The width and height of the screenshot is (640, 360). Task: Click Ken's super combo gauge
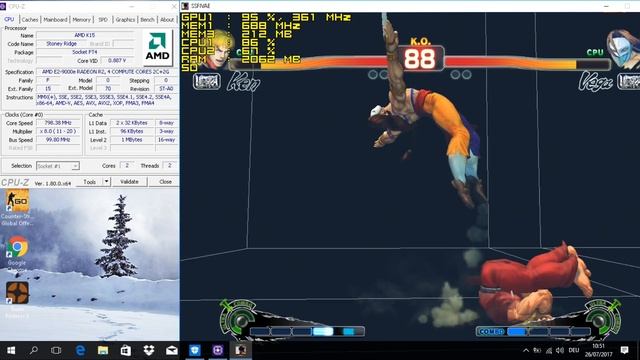(x=307, y=331)
